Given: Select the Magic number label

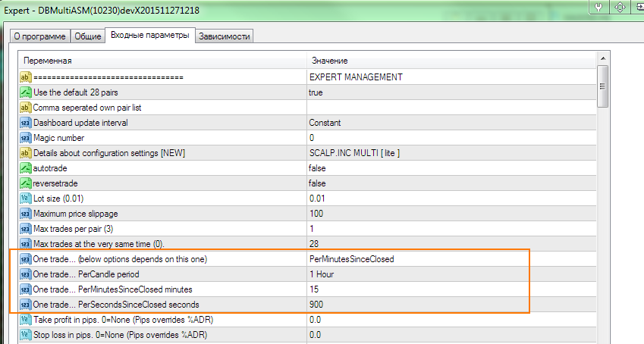Looking at the screenshot, I should (58, 138).
